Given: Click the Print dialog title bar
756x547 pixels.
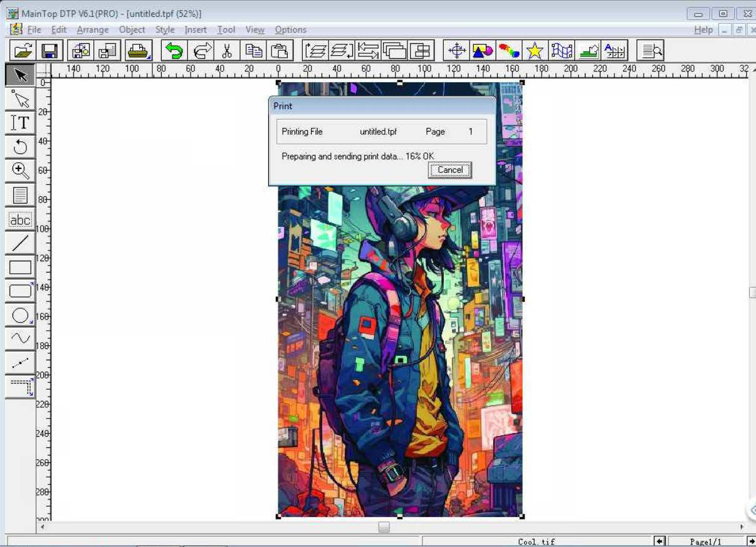Looking at the screenshot, I should 382,106.
